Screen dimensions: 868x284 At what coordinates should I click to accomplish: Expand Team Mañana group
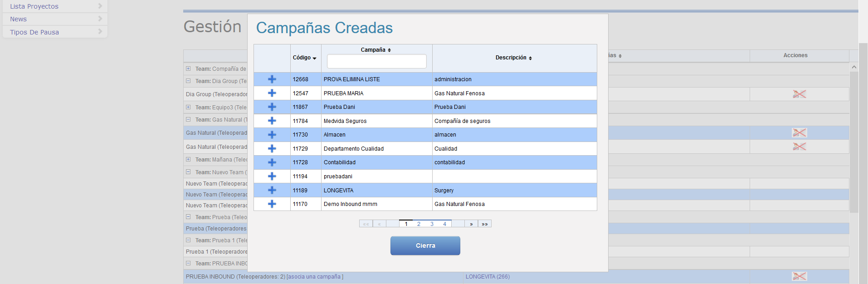point(188,159)
